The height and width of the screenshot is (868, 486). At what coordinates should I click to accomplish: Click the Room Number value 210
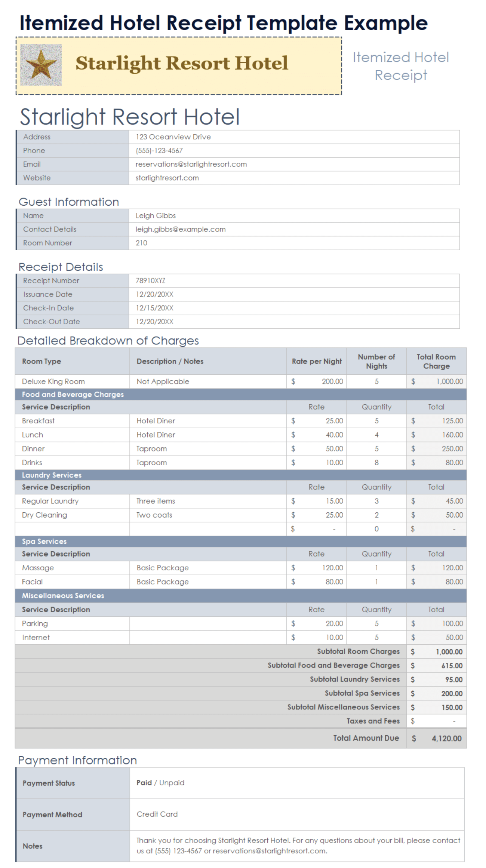coord(141,243)
